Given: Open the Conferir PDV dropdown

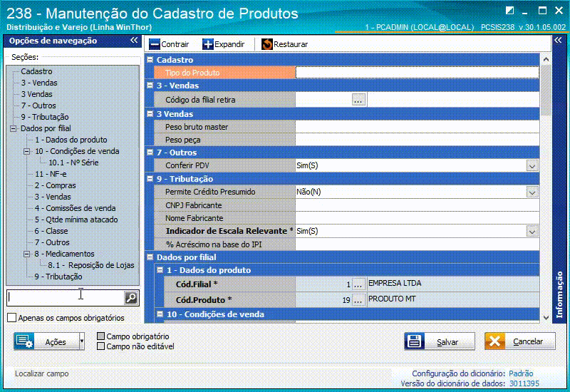Looking at the screenshot, I should tap(532, 166).
